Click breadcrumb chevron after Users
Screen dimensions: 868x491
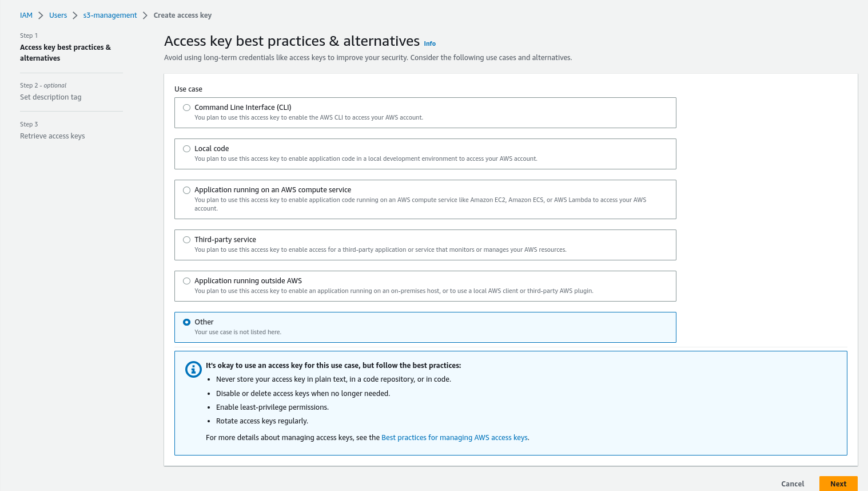point(75,15)
